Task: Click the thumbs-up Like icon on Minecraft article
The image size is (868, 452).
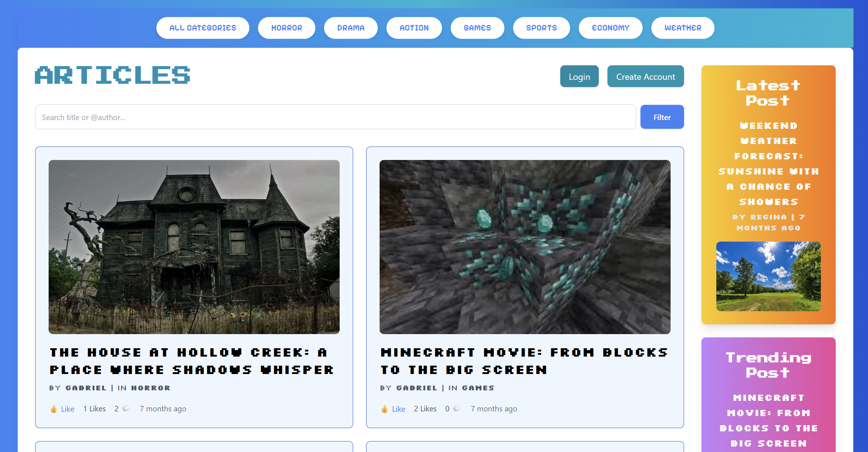Action: (x=385, y=408)
